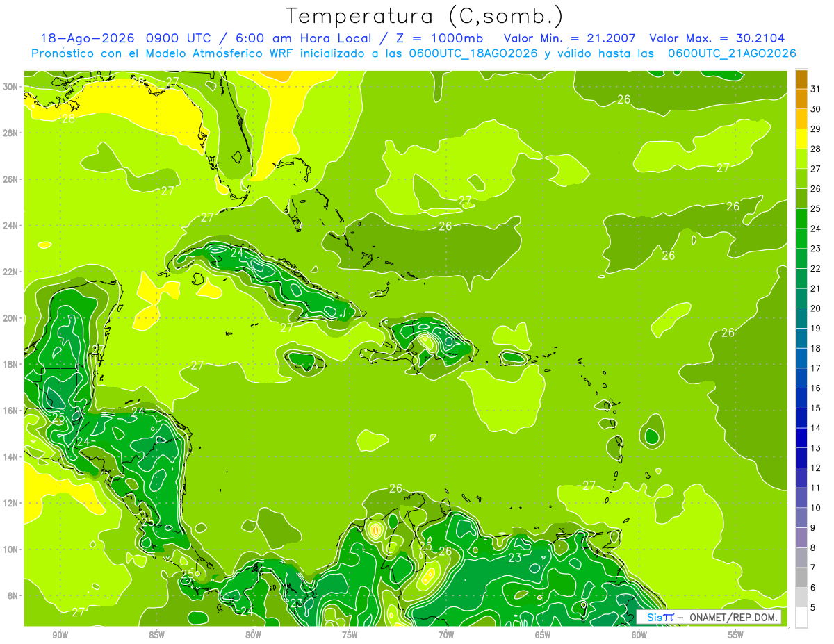
Task: Click the 20N latitude axis label
Action: [x=10, y=318]
